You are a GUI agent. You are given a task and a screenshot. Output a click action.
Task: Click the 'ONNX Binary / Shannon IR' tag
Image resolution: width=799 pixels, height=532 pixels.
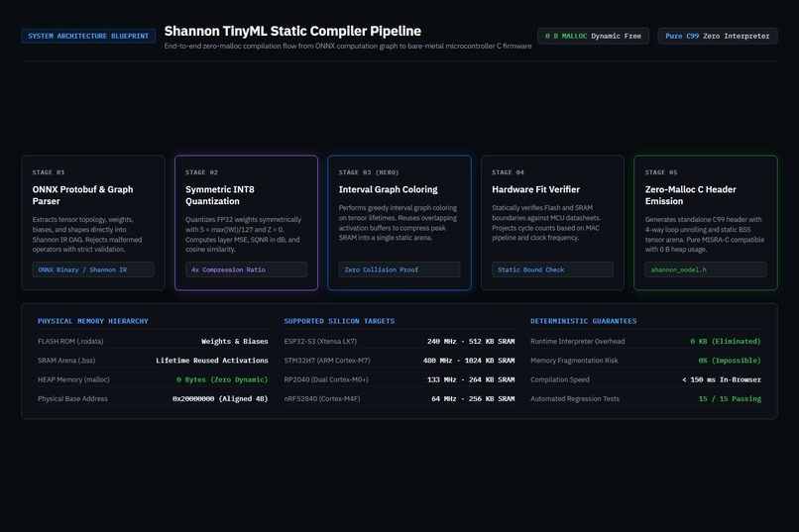[93, 269]
